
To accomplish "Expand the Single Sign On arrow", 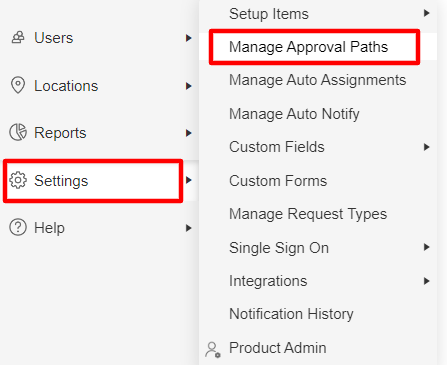I will pyautogui.click(x=426, y=247).
